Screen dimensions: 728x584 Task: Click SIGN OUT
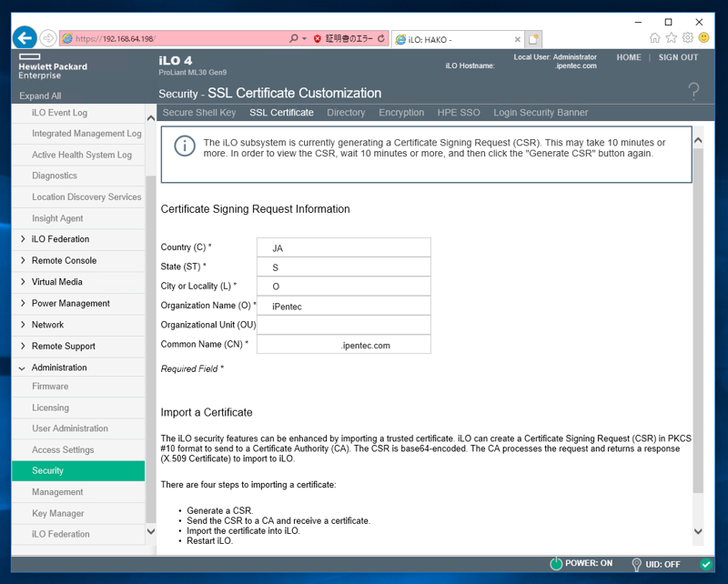(x=678, y=57)
